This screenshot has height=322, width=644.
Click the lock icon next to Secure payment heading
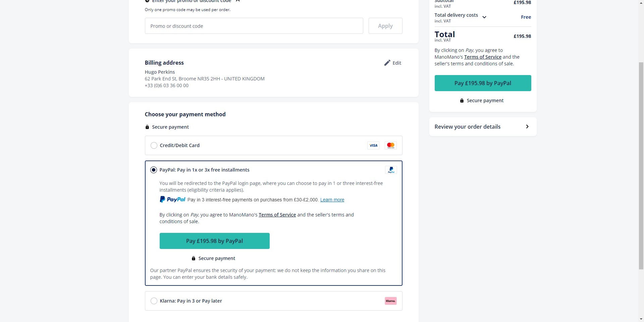point(147,127)
